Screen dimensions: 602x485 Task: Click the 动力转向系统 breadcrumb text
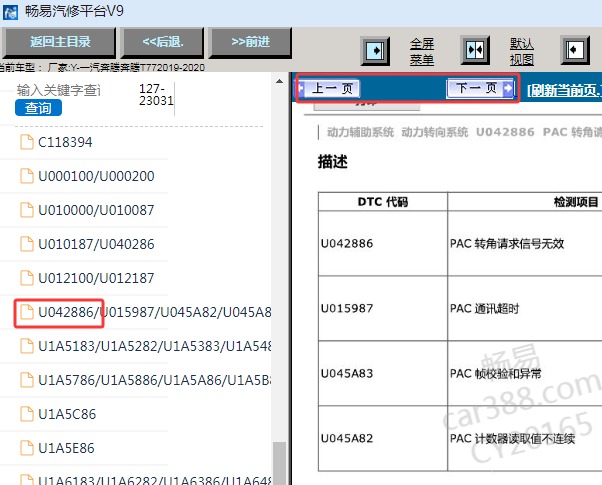[x=435, y=132]
